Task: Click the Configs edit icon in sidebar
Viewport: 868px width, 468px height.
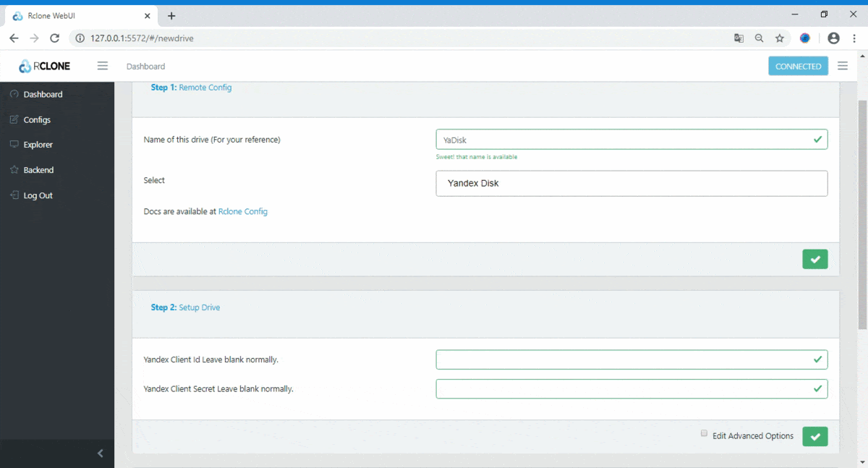Action: tap(14, 119)
